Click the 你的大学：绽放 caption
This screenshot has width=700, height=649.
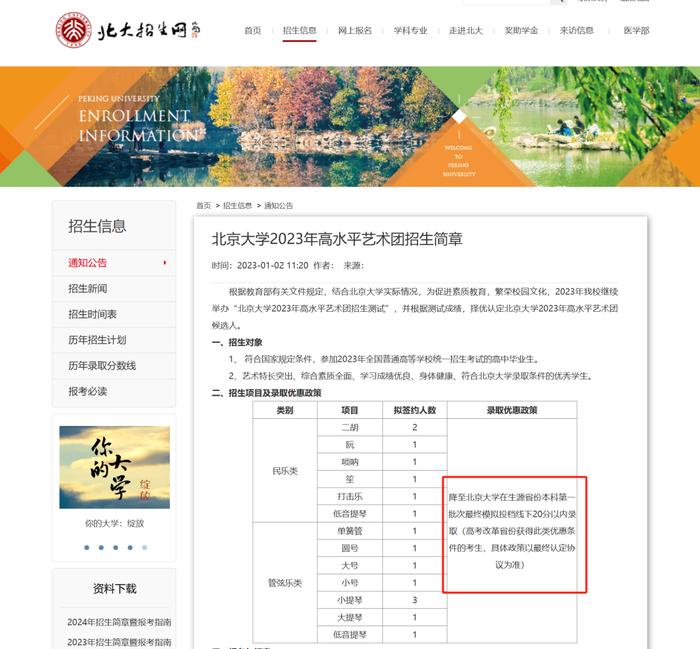click(114, 523)
